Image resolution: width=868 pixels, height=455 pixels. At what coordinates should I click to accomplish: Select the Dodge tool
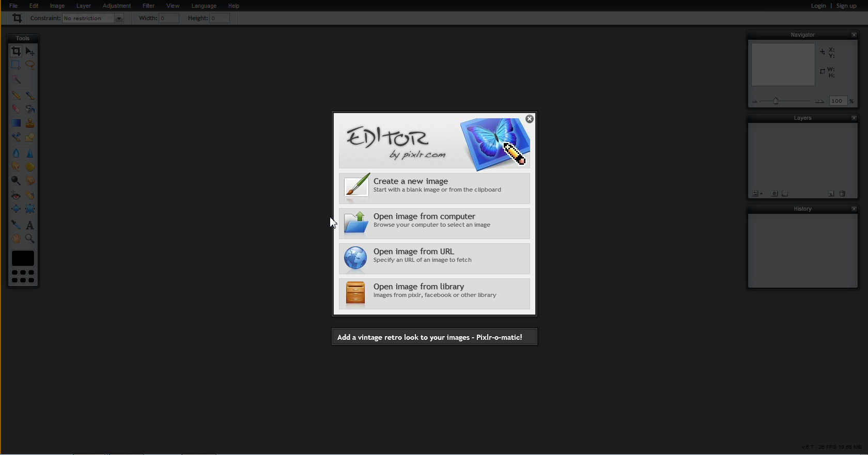coord(16,181)
